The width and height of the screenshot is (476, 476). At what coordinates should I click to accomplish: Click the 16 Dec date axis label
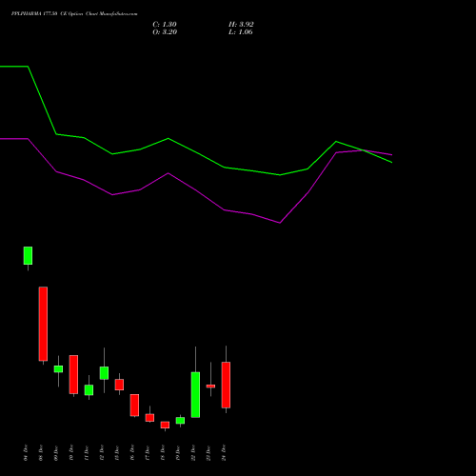point(132,453)
